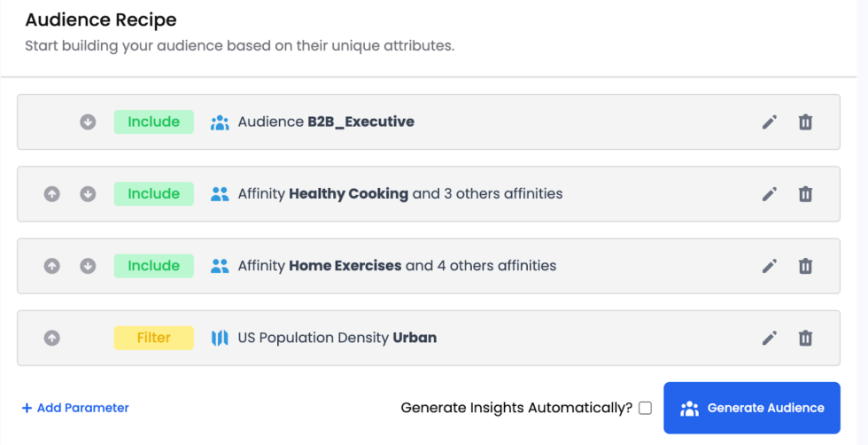
Task: Edit the Healthy Cooking affinity row
Action: tap(769, 194)
